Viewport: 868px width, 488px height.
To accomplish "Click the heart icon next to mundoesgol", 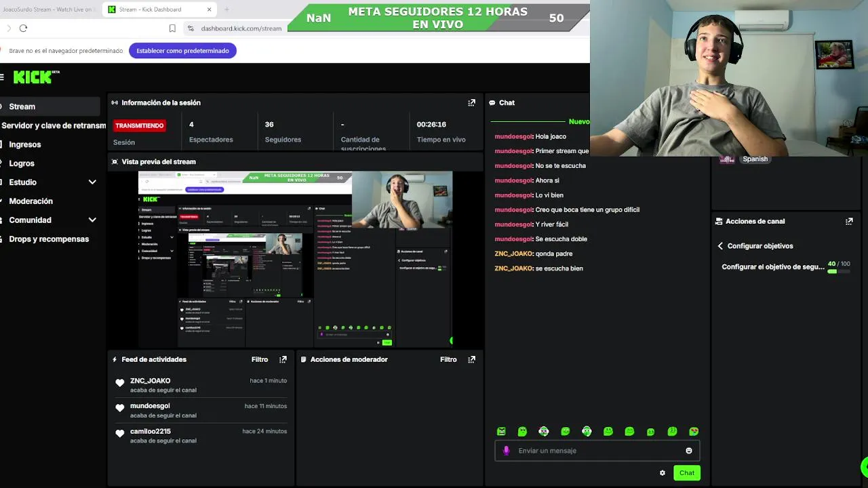I will point(120,408).
